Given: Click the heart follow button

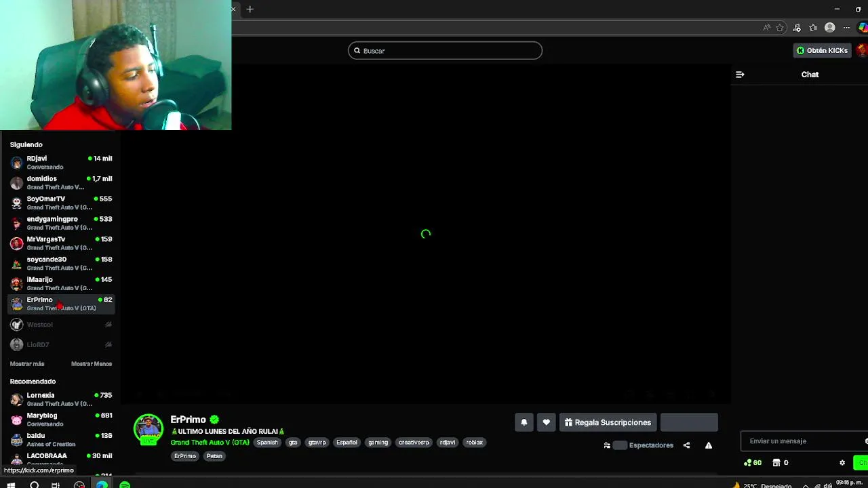Looking at the screenshot, I should tap(546, 422).
